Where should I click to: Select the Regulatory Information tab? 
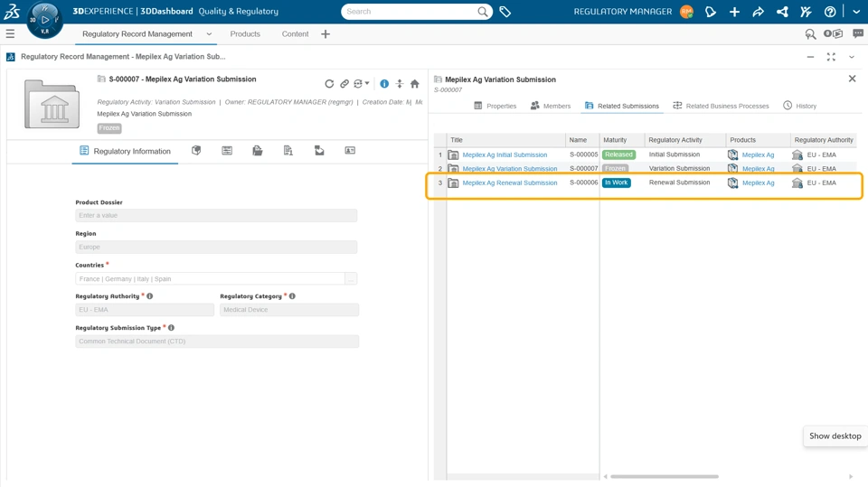click(125, 151)
